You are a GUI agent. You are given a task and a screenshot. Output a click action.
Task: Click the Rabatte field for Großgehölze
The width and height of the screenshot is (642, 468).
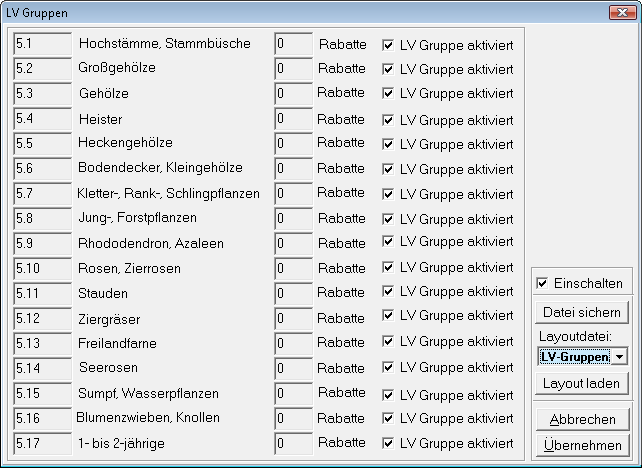tap(292, 69)
